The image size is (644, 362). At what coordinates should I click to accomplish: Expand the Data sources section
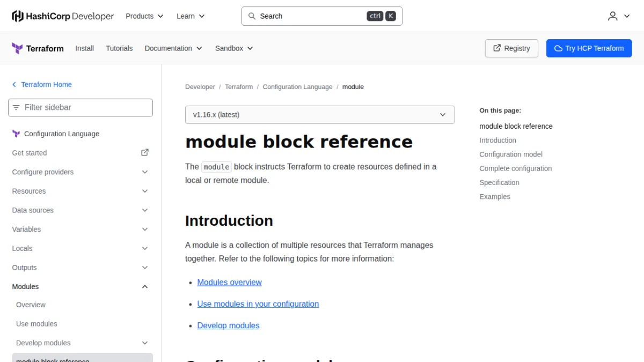(80, 210)
